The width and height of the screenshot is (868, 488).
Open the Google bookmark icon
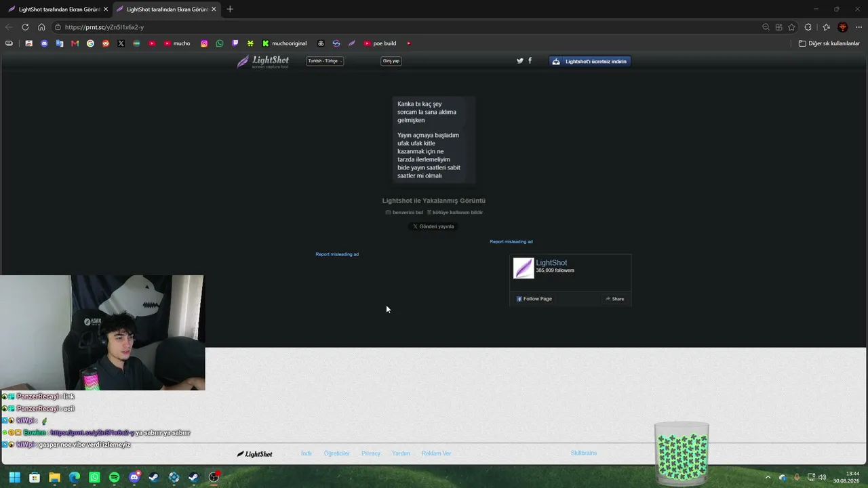point(90,43)
